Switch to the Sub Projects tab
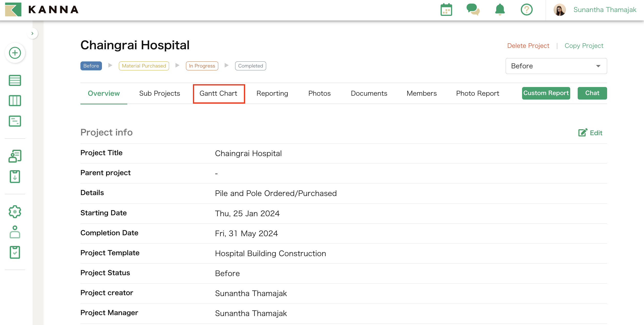The image size is (644, 325). 159,93
